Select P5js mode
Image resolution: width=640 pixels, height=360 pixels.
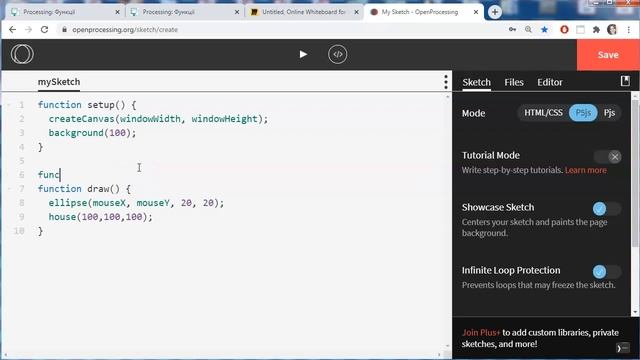pyautogui.click(x=583, y=113)
